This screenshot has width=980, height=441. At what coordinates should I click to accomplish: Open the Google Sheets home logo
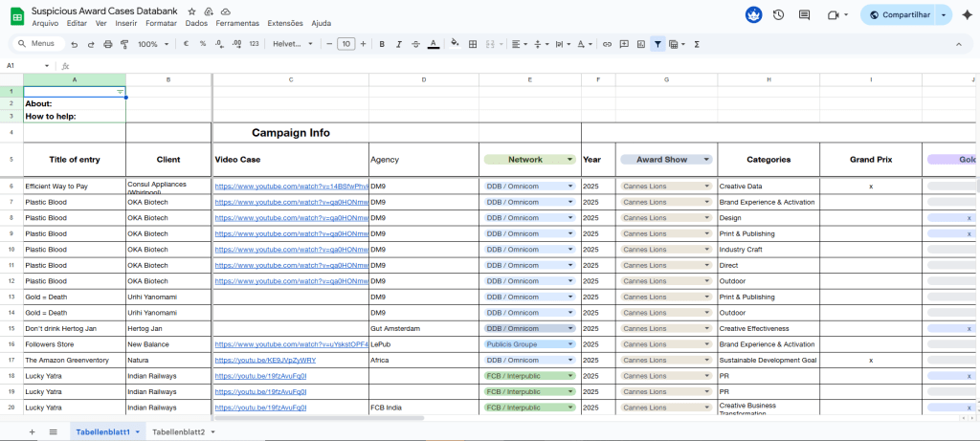click(x=17, y=15)
